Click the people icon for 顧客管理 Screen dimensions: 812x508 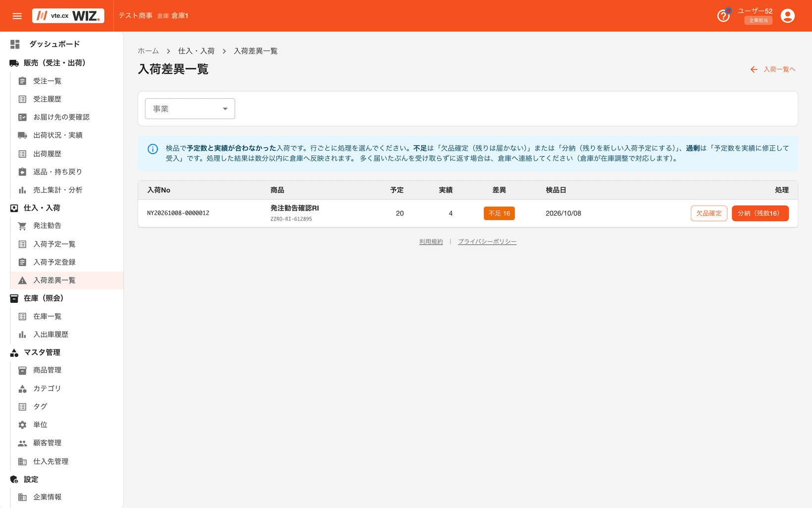coord(22,443)
